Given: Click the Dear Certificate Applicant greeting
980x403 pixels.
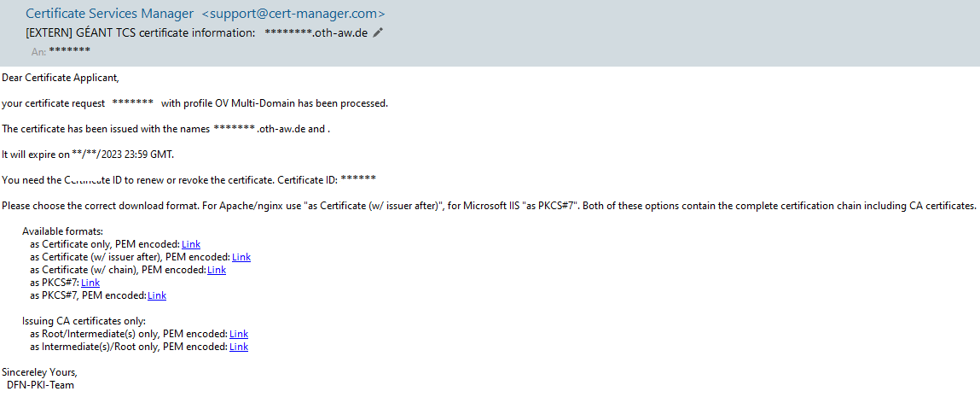Looking at the screenshot, I should (x=60, y=78).
